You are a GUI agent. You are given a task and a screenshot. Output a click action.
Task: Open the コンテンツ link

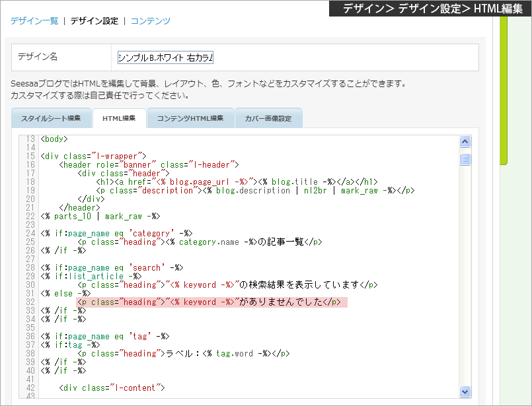(150, 21)
